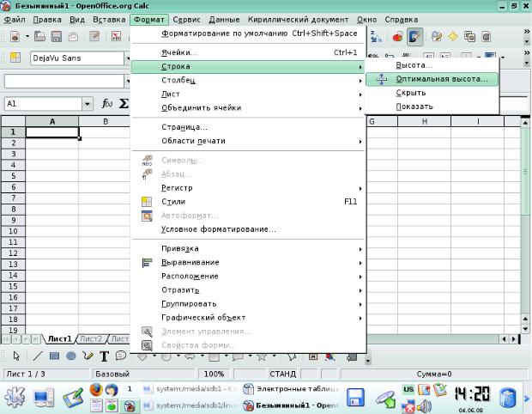Click the Сумма=0 status bar field
Screen dimensions: 532x414
click(x=434, y=374)
